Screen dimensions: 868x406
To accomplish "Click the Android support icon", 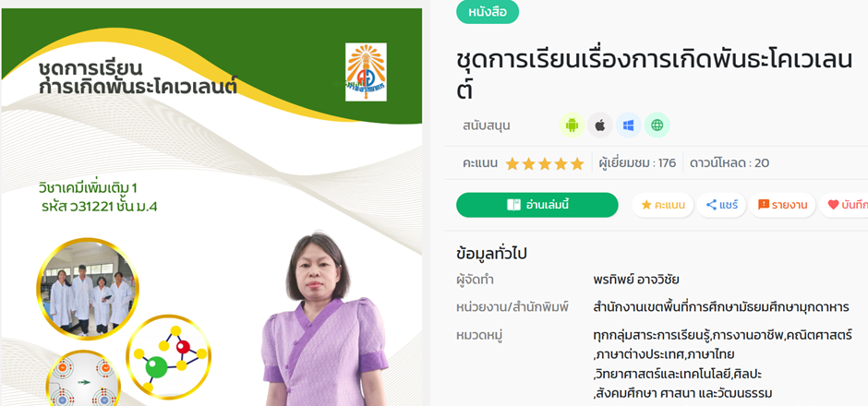I will (x=572, y=125).
